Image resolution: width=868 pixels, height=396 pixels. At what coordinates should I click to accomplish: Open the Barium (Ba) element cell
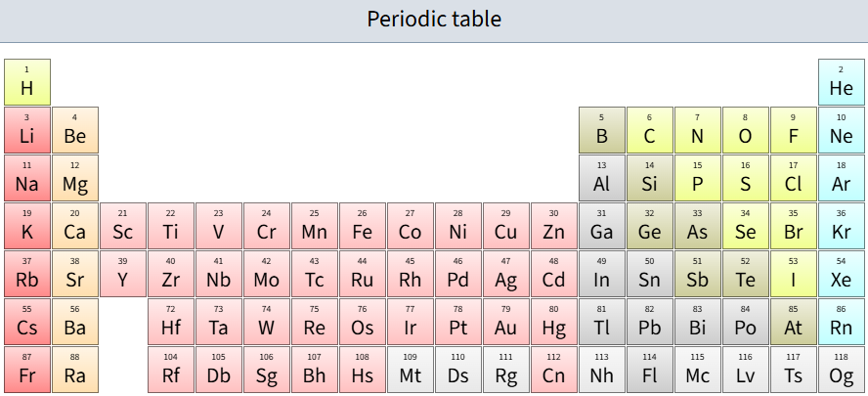(75, 322)
